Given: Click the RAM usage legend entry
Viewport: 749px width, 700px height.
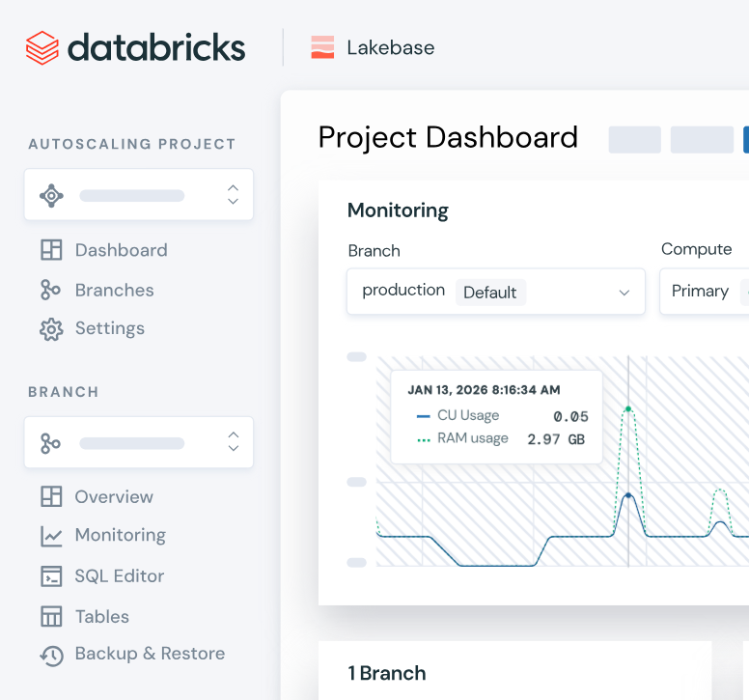Looking at the screenshot, I should pyautogui.click(x=462, y=438).
